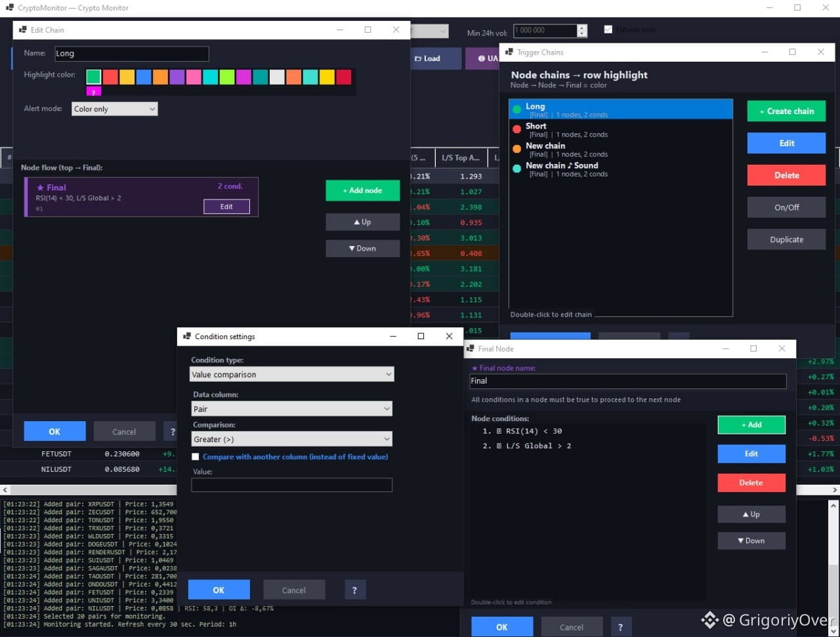Select 'New chain ♪ Sound' list entry
840x637 pixels.
pos(621,169)
